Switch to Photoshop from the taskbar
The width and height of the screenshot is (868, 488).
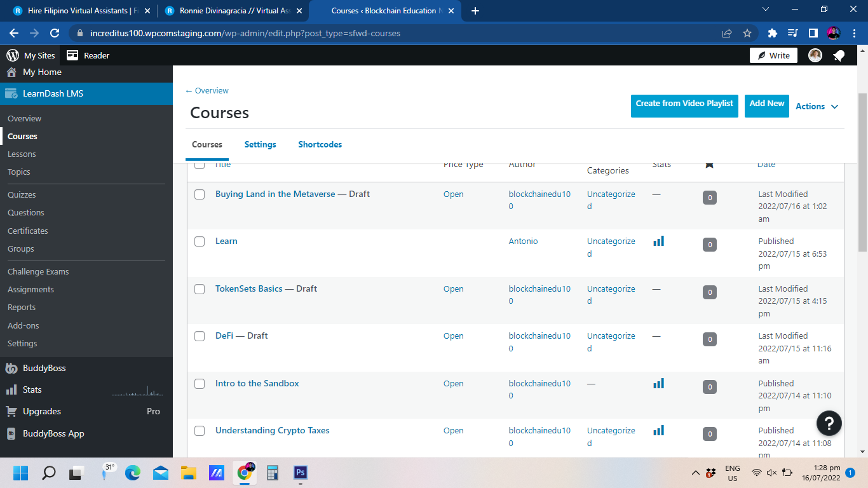(x=301, y=473)
